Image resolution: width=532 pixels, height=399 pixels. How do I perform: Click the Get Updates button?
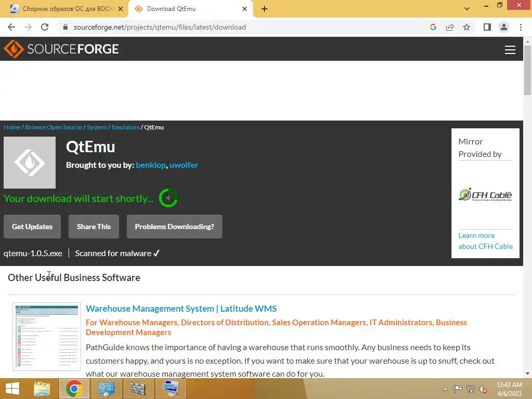(32, 227)
